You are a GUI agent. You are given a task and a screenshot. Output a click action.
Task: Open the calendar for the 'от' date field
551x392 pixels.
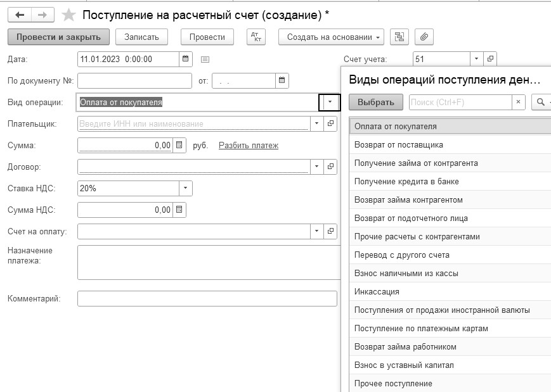pyautogui.click(x=282, y=80)
